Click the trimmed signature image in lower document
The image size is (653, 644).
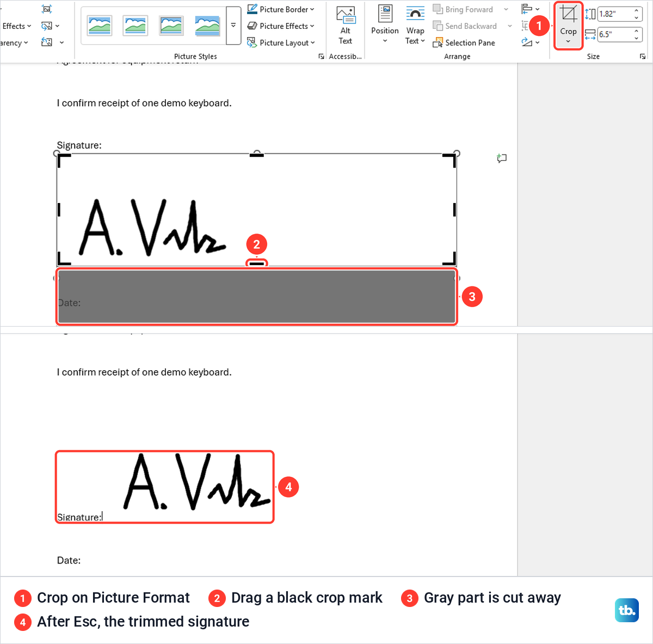tap(197, 482)
